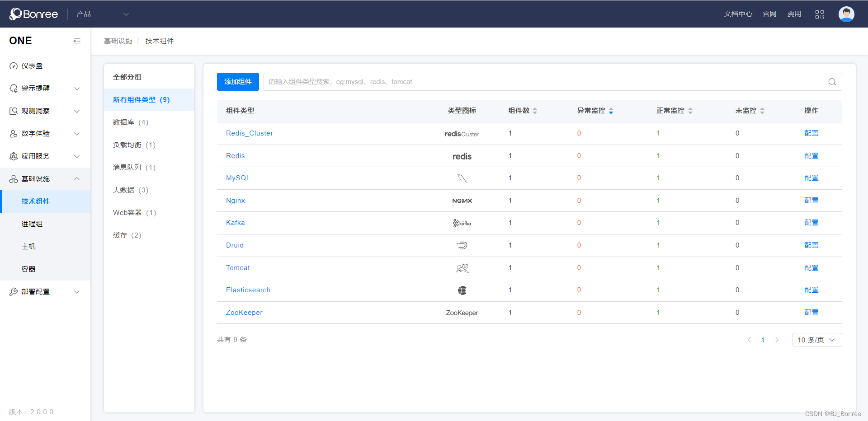Click the user avatar in top right

[846, 14]
